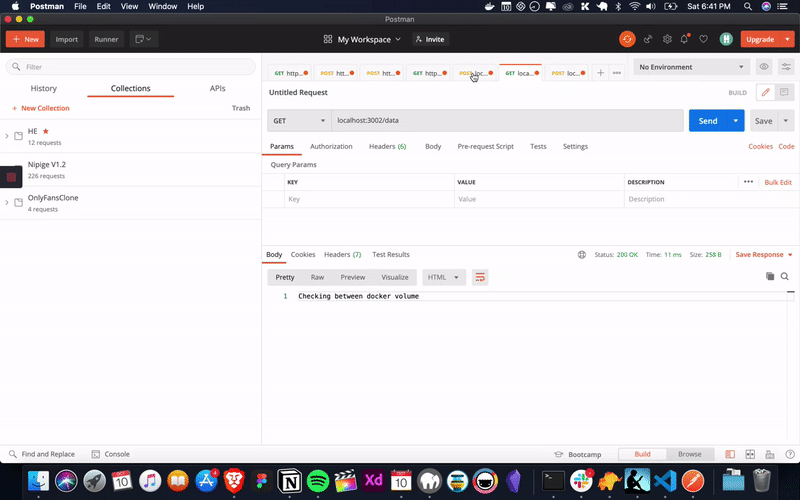
Task: Open the GET method dropdown
Action: [299, 121]
